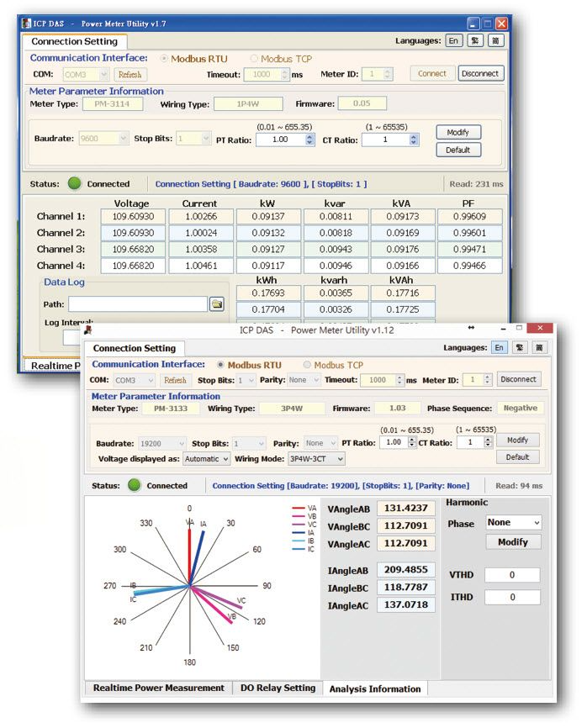Viewport: 587px width, 728px height.
Task: Click green Connected status indicator in v1.12 window
Action: coord(135,485)
